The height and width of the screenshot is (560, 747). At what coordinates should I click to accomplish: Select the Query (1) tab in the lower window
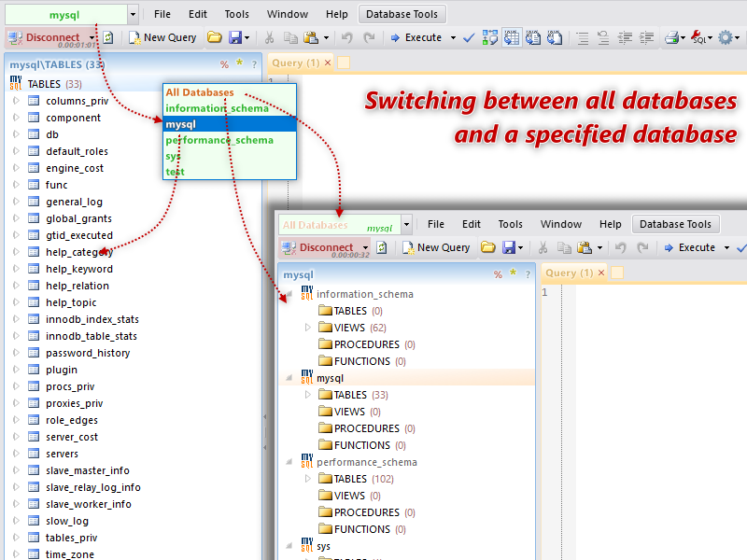pos(569,273)
